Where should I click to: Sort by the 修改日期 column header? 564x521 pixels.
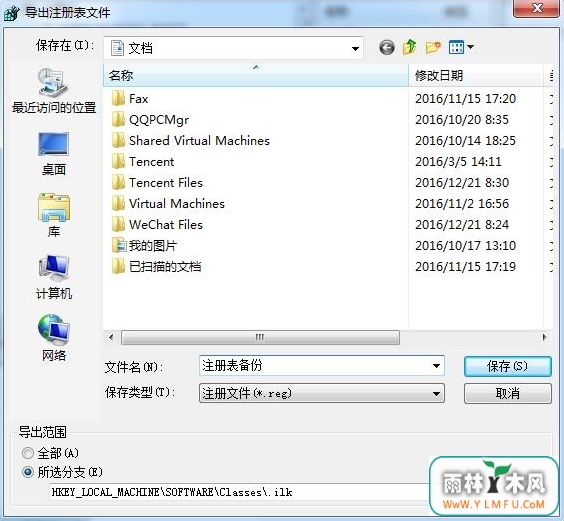(476, 75)
